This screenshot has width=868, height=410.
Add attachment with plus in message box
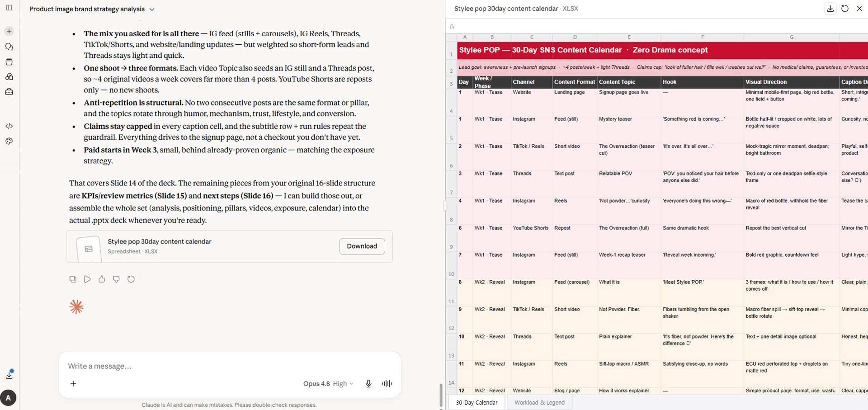(73, 384)
